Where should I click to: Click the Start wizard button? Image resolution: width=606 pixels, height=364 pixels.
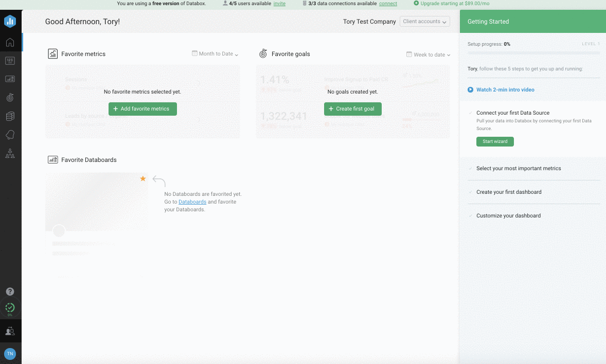point(494,141)
